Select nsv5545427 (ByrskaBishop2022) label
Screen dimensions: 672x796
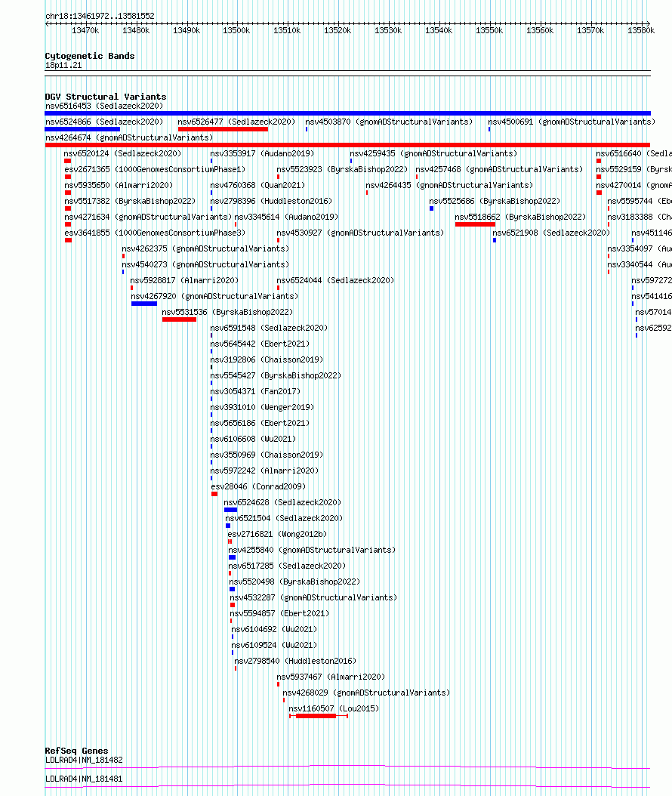click(x=276, y=375)
